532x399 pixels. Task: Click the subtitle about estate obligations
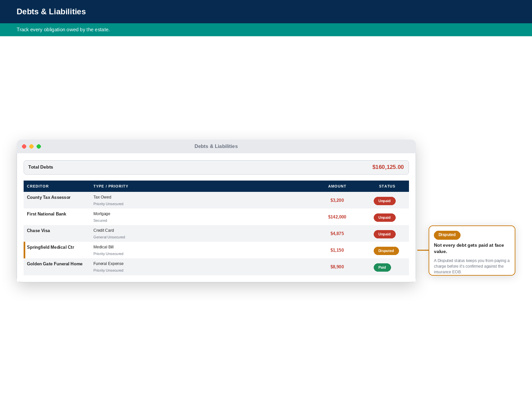[63, 30]
